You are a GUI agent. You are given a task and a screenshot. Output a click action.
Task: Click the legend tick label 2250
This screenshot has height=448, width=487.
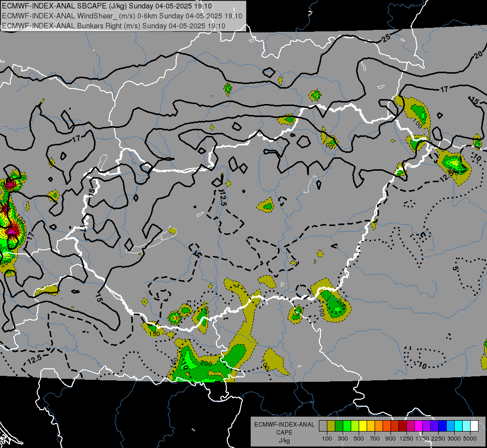click(438, 439)
